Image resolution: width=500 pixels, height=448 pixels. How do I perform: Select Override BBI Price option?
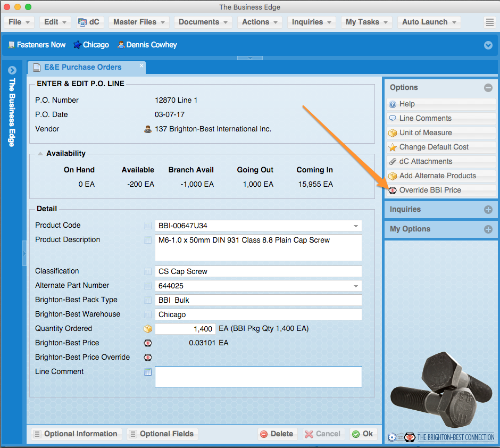tap(441, 190)
